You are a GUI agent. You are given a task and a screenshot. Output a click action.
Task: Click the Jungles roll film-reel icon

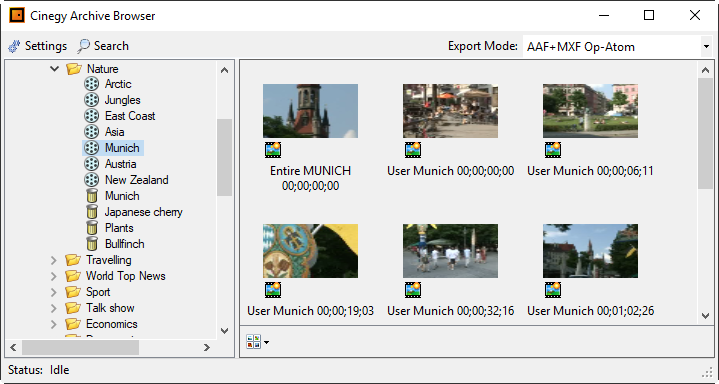92,100
